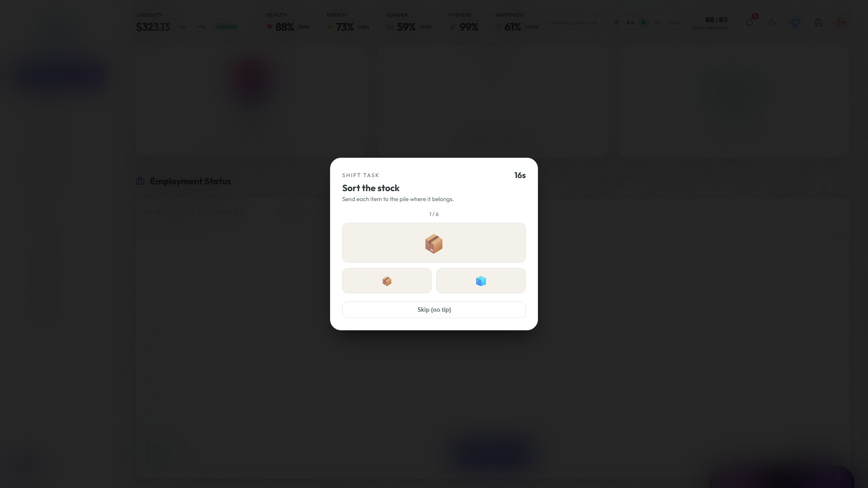
Task: Select 0.5 speed setting
Action: click(x=630, y=23)
